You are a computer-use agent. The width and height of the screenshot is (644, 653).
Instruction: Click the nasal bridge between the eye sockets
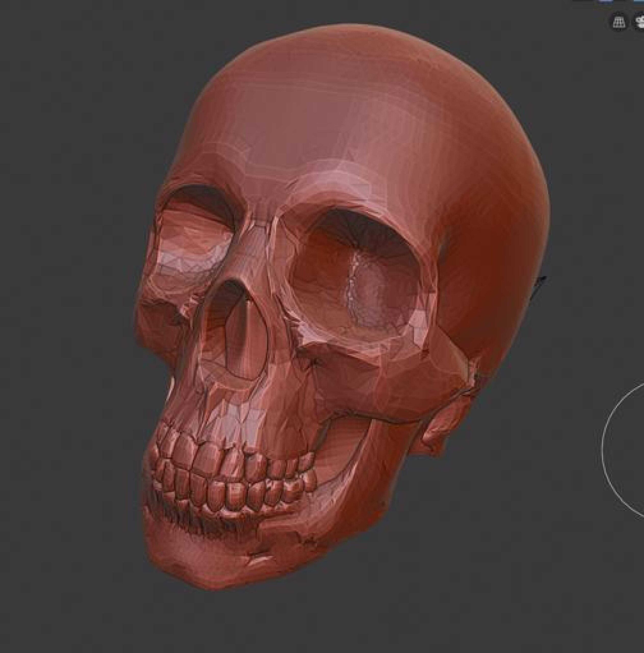(257, 243)
